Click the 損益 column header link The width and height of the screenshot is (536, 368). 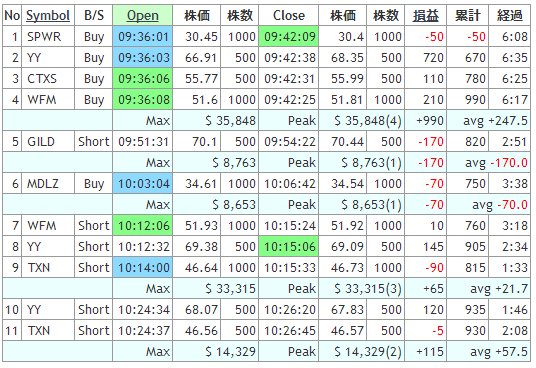[x=426, y=15]
